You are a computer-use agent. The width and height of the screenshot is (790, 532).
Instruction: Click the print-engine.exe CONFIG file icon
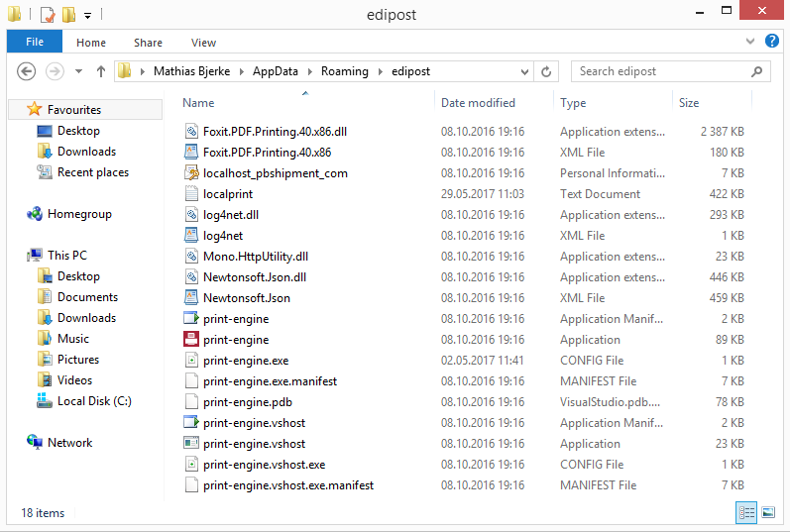(x=191, y=361)
